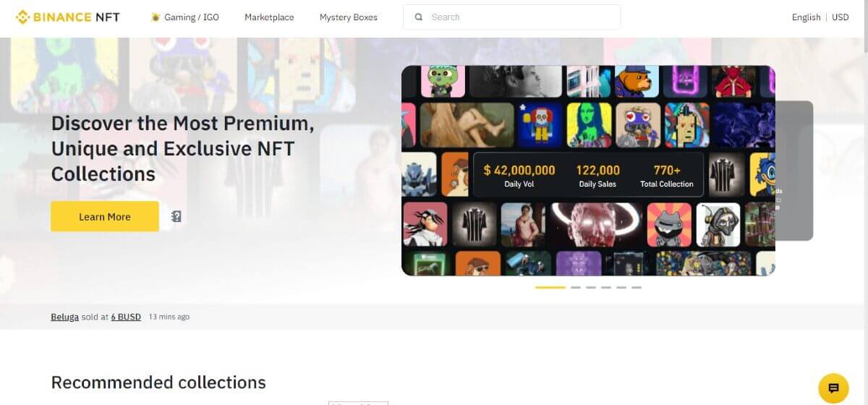Click the Gaming / IGO flame icon
Viewport: 868px width, 405px height.
point(155,17)
